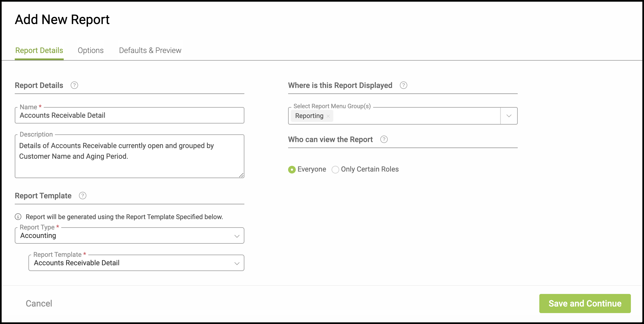This screenshot has height=324, width=644.
Task: Click the Save and Continue button
Action: tap(585, 303)
